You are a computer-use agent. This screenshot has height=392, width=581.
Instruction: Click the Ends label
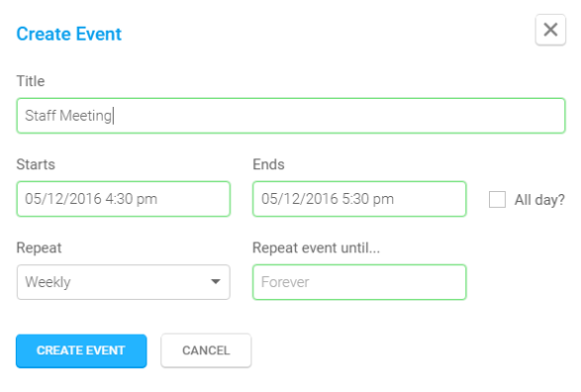tap(268, 164)
